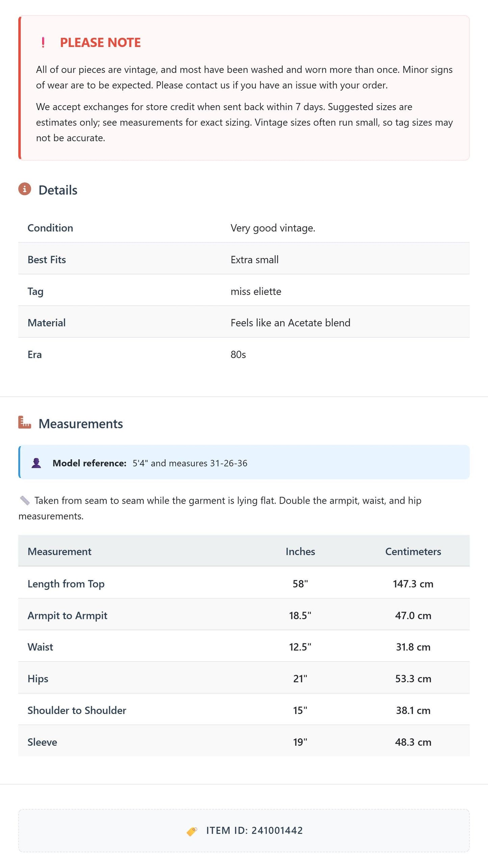The width and height of the screenshot is (488, 868).
Task: Select the ITEM ID 241001442 text
Action: tap(255, 831)
